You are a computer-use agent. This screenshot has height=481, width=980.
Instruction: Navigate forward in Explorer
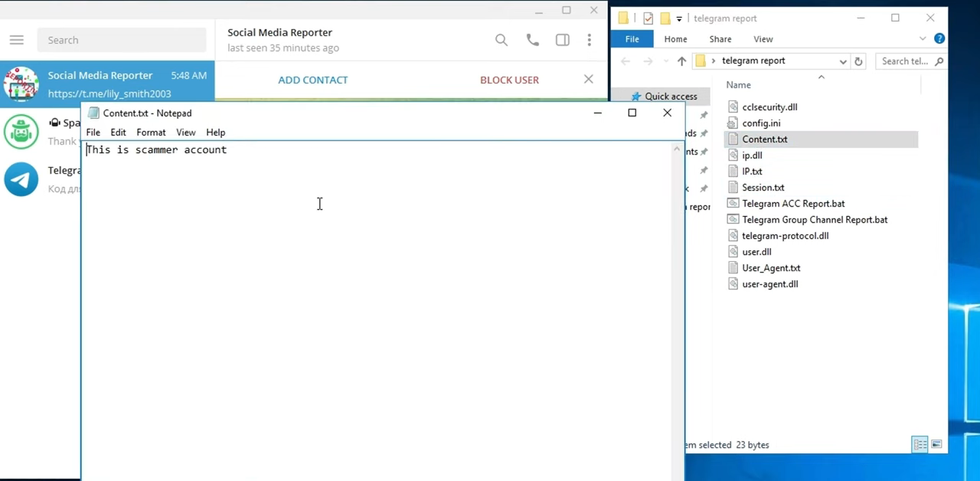click(648, 61)
